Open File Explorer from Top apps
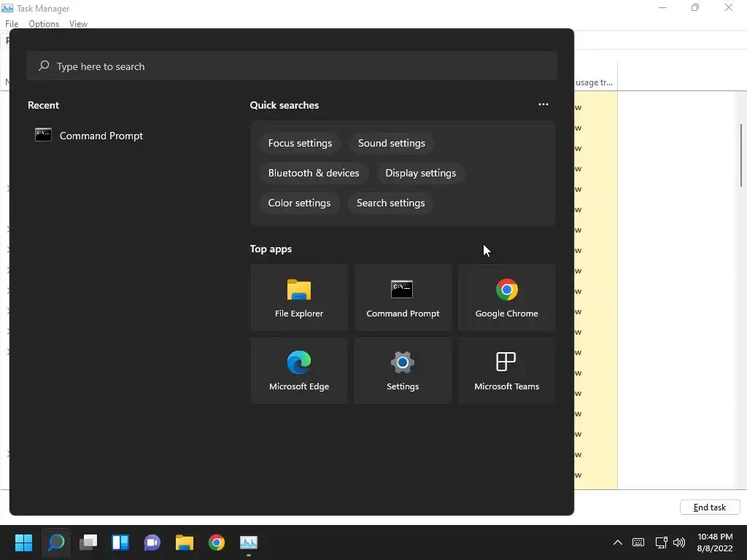The image size is (747, 560). coord(298,297)
